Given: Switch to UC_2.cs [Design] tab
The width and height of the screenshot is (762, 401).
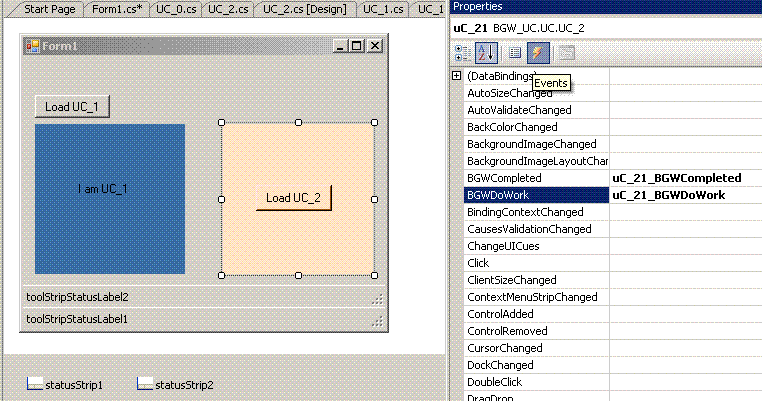Looking at the screenshot, I should [305, 9].
